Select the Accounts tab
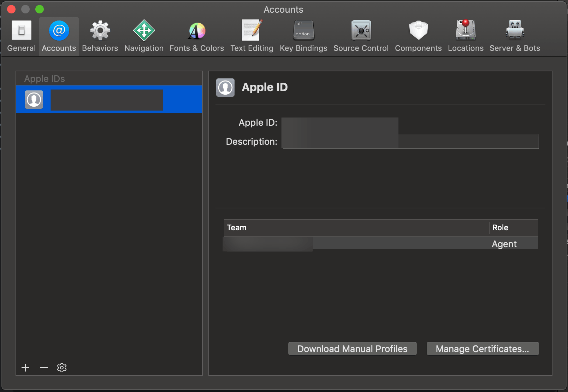Screen dimensions: 568x392 [59, 35]
